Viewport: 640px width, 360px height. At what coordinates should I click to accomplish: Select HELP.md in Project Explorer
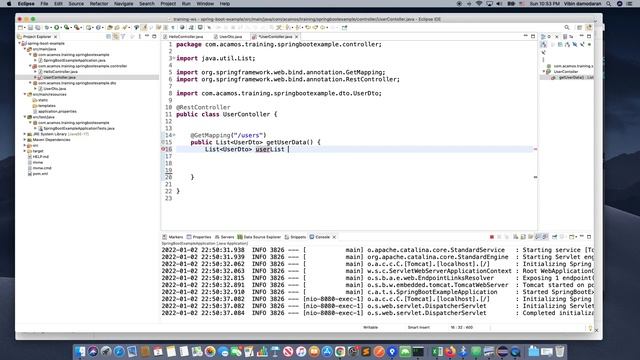tap(41, 157)
